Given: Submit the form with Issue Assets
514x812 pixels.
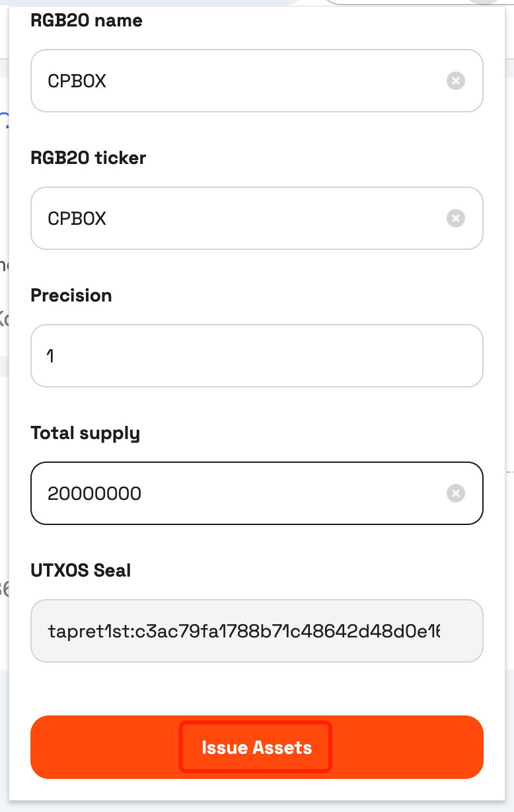Looking at the screenshot, I should (x=257, y=747).
